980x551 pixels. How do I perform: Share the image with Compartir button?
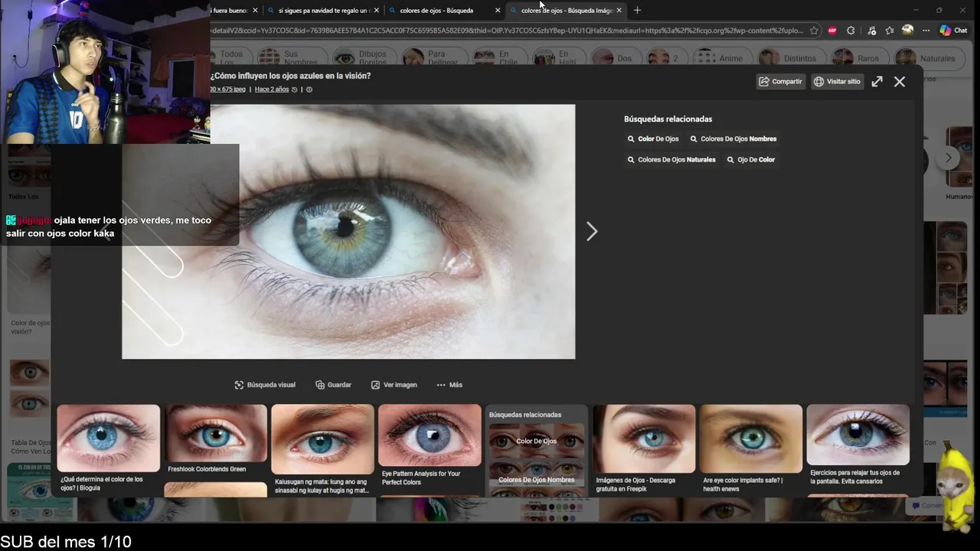(780, 81)
